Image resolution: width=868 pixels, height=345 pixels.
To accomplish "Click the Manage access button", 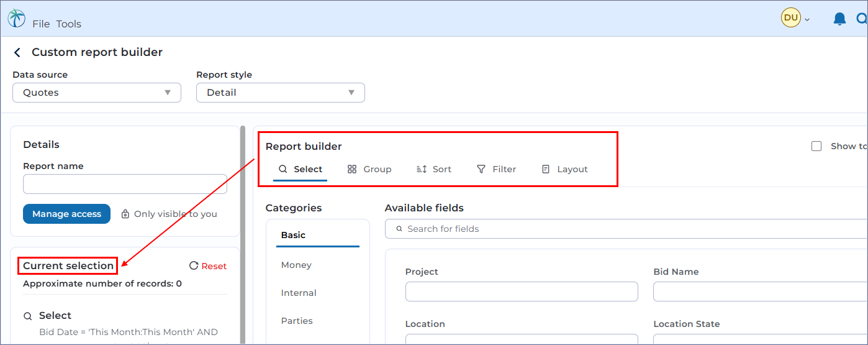I will 66,214.
